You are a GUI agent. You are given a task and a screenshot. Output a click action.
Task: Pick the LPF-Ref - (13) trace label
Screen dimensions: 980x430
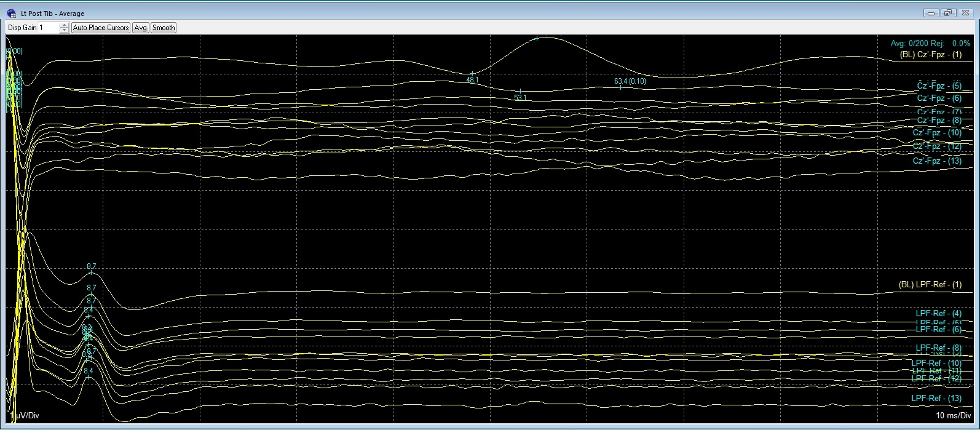tap(936, 399)
